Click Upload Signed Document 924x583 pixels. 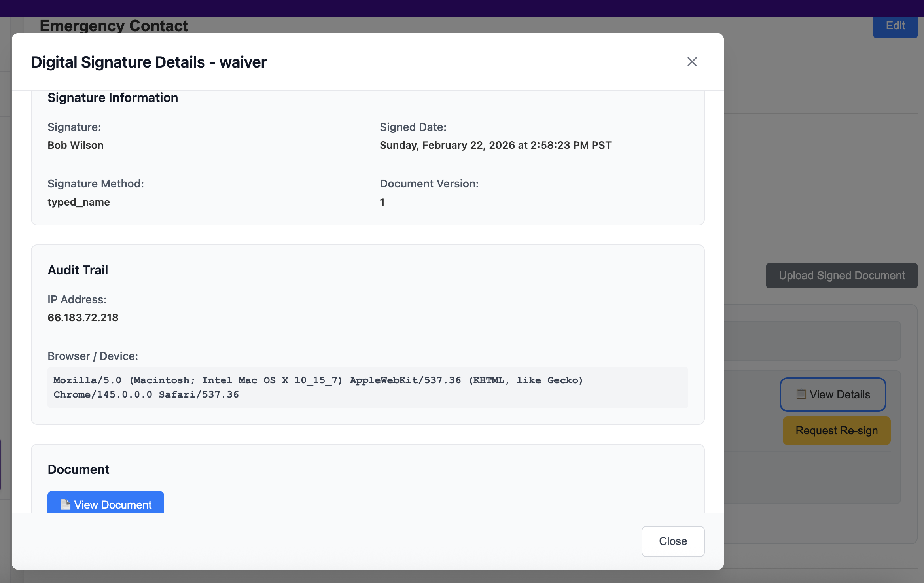pyautogui.click(x=841, y=275)
